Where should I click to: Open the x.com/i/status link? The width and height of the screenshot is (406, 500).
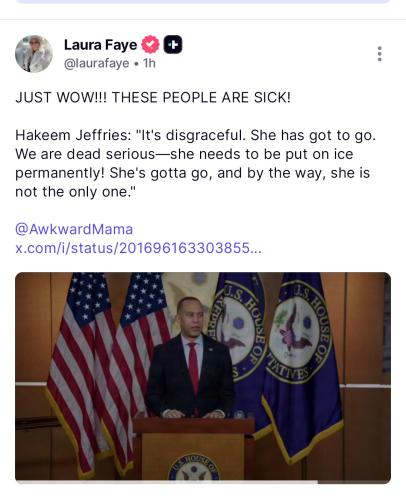(138, 248)
